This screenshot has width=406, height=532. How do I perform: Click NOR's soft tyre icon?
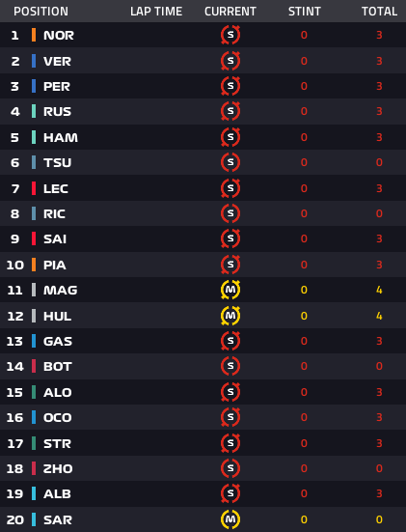pos(230,35)
